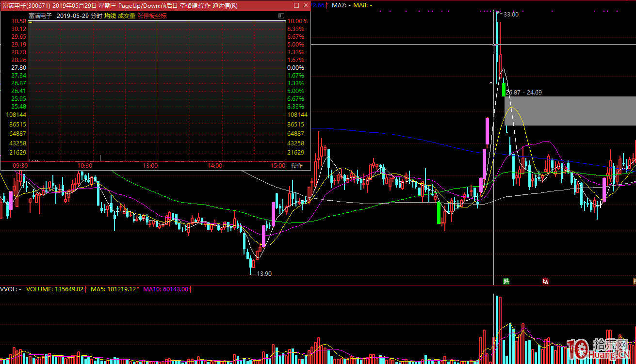The image size is (636, 364).
Task: Click the green candlestick beside the 26.87 label
Action: pyautogui.click(x=504, y=90)
